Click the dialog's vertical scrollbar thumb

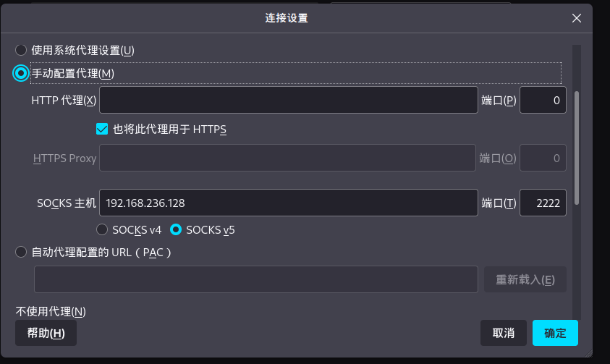coord(576,148)
